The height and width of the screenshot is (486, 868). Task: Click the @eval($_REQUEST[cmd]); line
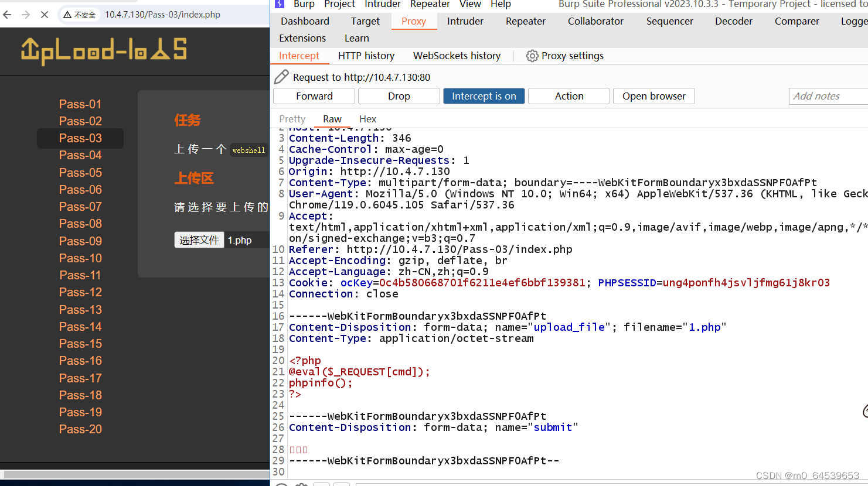[x=359, y=372]
